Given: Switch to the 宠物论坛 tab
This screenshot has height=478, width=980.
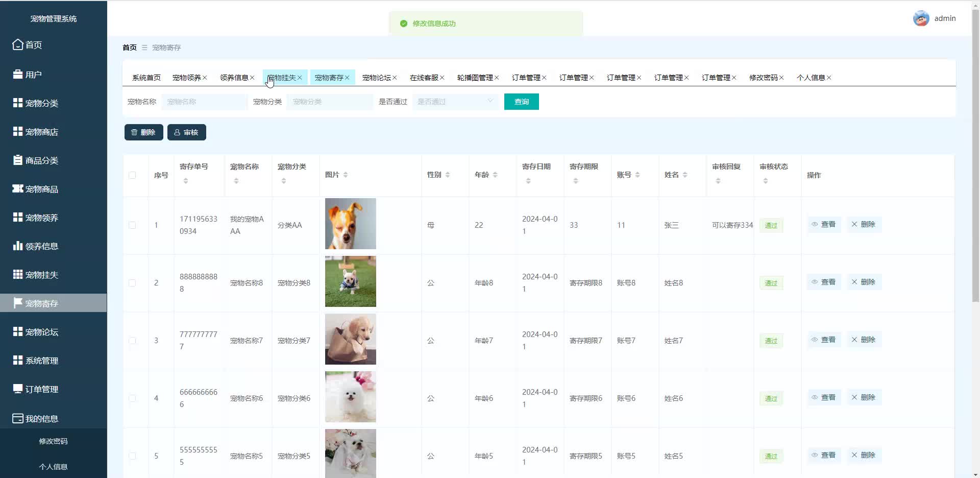Looking at the screenshot, I should pyautogui.click(x=377, y=78).
